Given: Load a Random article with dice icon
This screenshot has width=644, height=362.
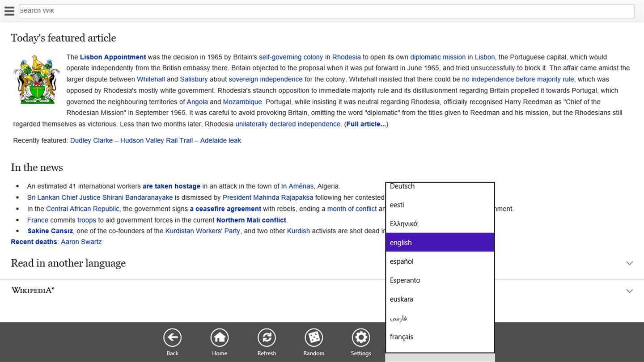Looking at the screenshot, I should tap(314, 338).
